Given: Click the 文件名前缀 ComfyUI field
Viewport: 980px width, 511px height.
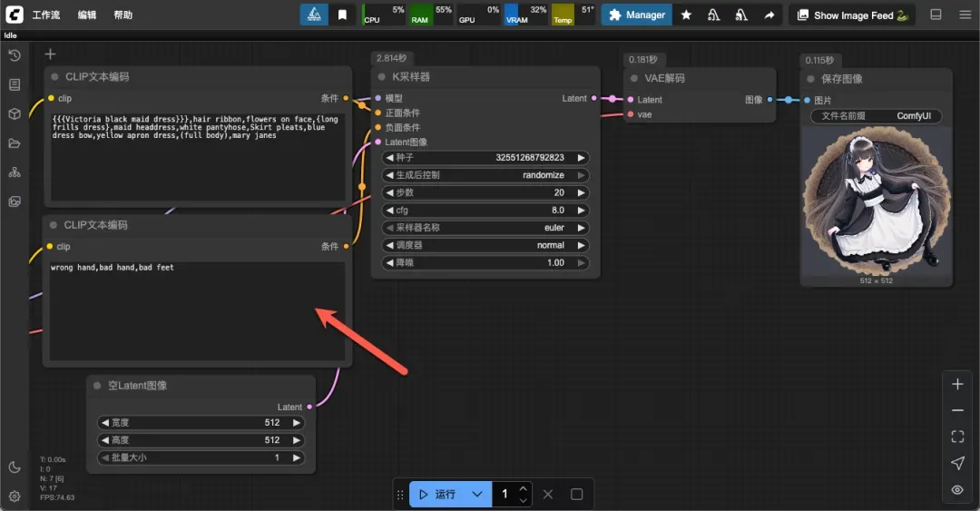Looking at the screenshot, I should coord(876,115).
